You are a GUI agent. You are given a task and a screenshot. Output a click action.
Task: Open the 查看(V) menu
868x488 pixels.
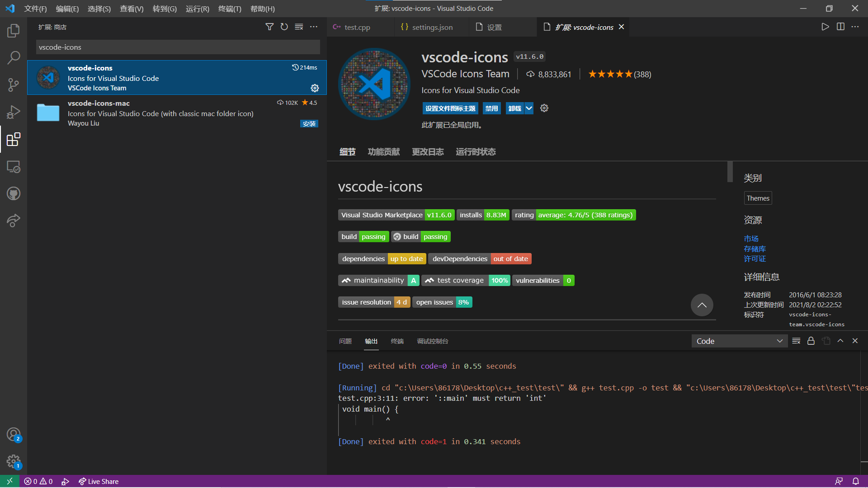132,9
